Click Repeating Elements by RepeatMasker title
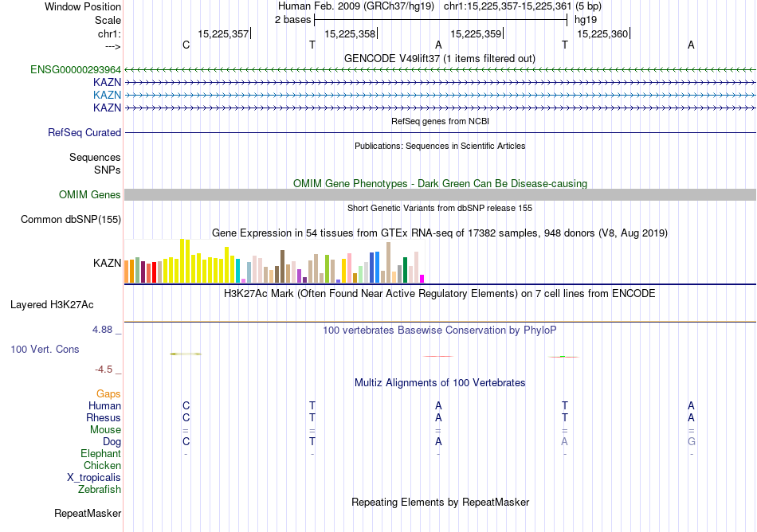The height and width of the screenshot is (532, 757). [441, 502]
